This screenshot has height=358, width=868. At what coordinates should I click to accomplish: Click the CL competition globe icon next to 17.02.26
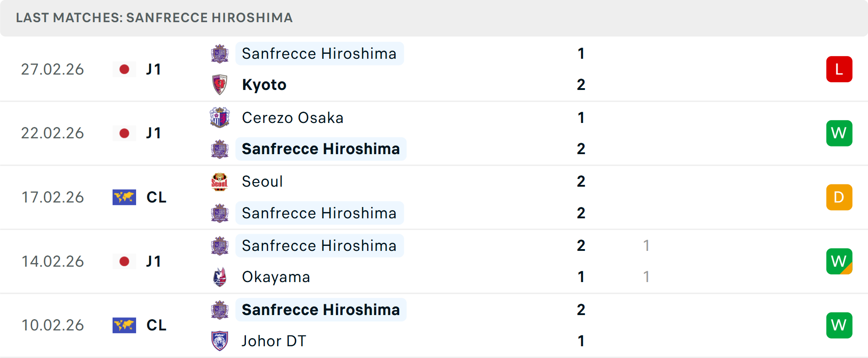[x=124, y=197]
